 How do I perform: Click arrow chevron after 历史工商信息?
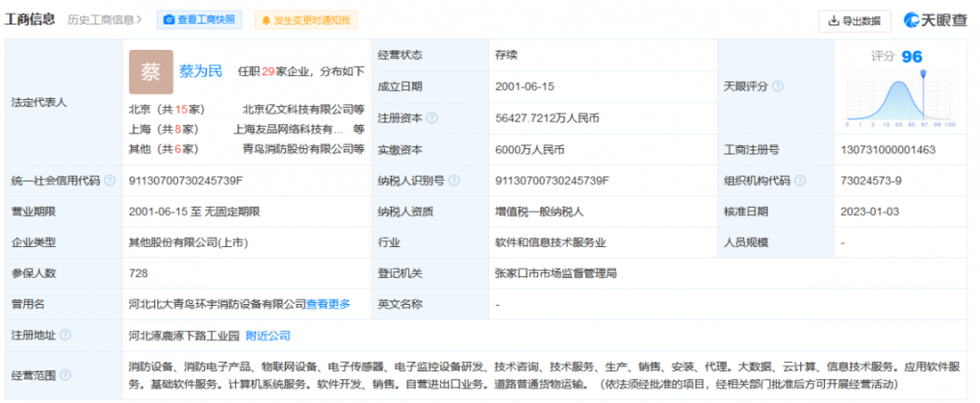[139, 20]
